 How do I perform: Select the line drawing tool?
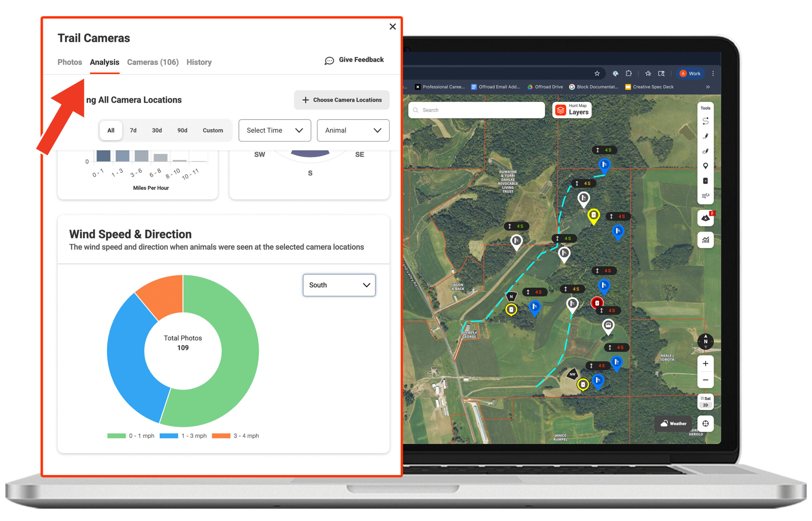pyautogui.click(x=706, y=136)
